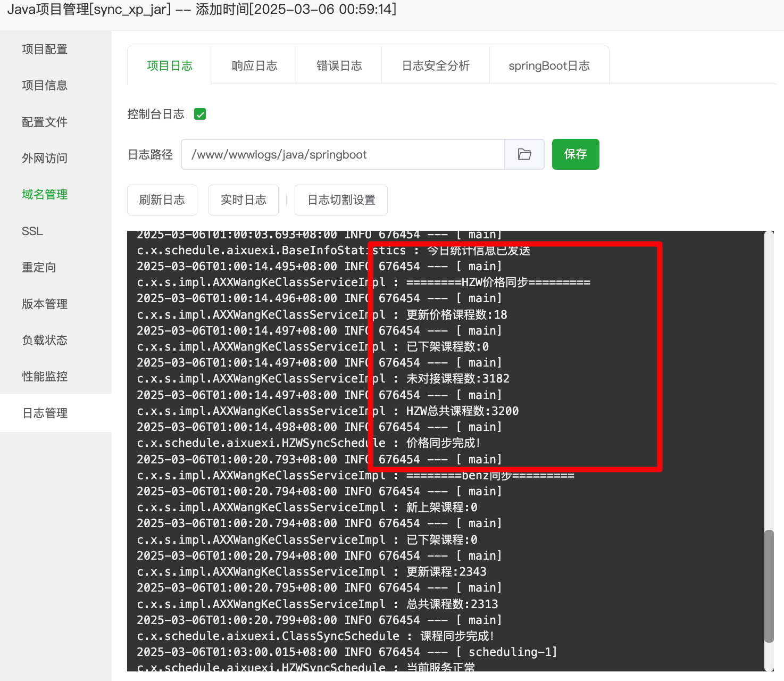Click the 实时日志 button

(x=244, y=200)
